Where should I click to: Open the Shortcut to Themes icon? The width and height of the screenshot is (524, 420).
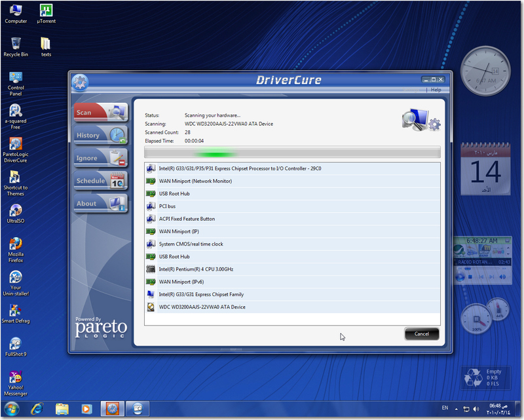click(x=16, y=183)
